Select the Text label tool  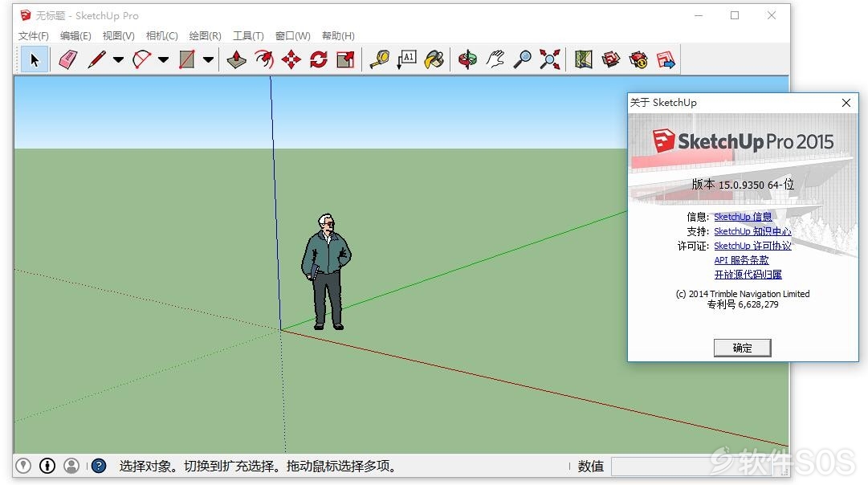(407, 59)
